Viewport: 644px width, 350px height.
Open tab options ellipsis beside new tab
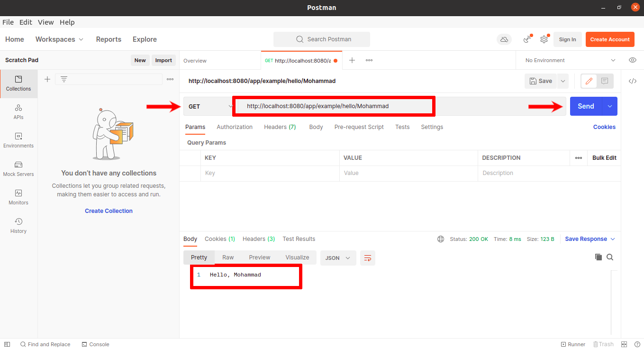pos(369,60)
